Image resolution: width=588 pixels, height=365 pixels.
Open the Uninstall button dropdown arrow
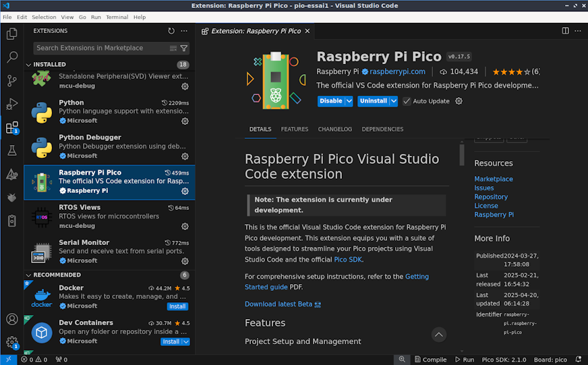pos(394,101)
